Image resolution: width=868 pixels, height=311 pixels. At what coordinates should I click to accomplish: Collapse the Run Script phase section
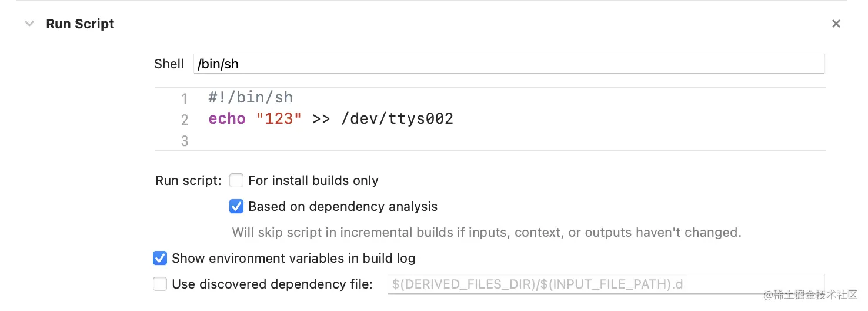coord(29,24)
